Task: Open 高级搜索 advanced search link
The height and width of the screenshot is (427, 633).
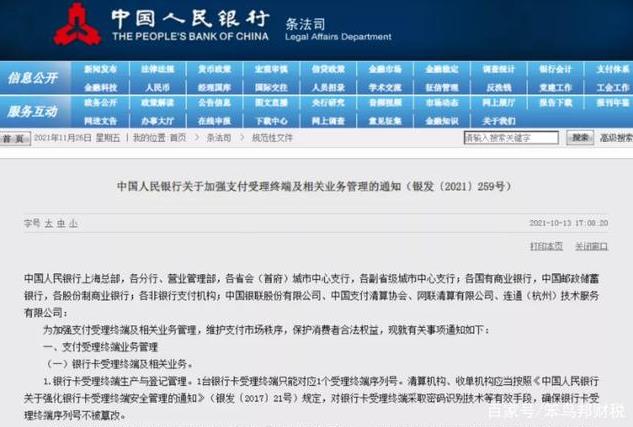Action: (616, 138)
